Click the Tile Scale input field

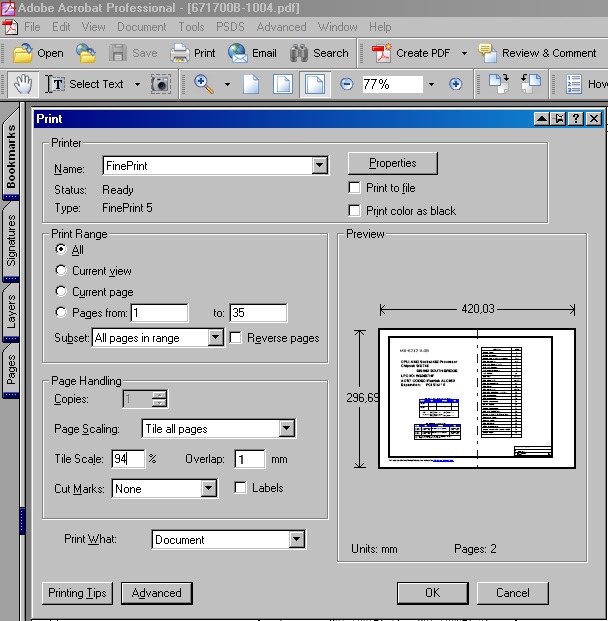pos(128,459)
